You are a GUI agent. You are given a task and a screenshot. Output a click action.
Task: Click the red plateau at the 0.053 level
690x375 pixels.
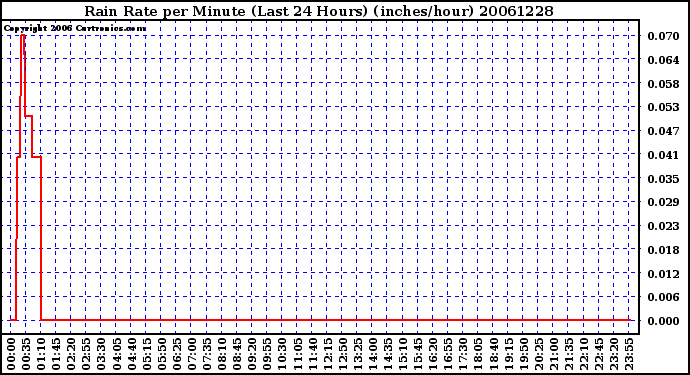(29, 116)
